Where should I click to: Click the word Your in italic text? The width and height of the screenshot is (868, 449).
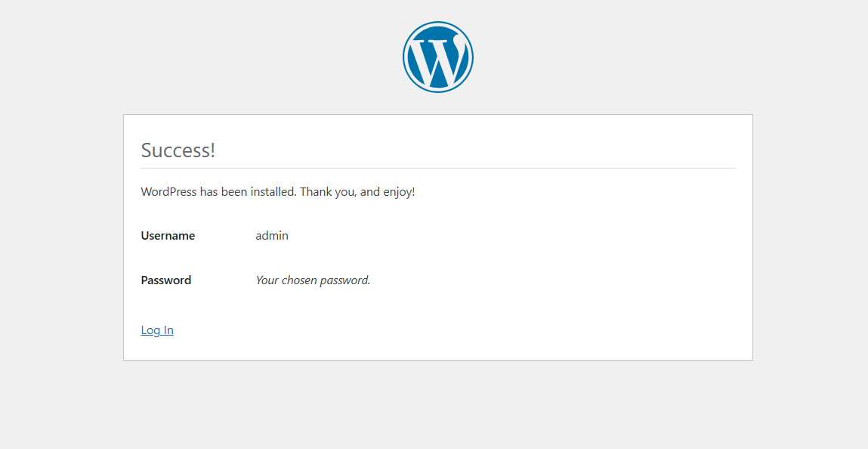[267, 280]
